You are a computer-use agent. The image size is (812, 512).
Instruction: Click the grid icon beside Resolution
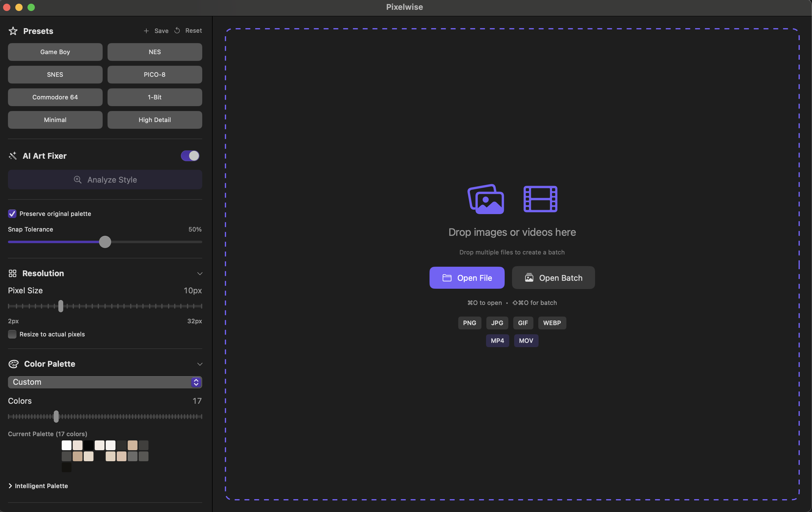(x=13, y=273)
